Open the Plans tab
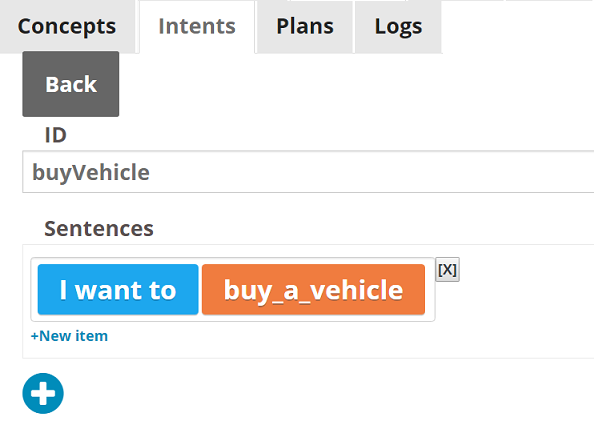This screenshot has width=594, height=429. [x=305, y=27]
